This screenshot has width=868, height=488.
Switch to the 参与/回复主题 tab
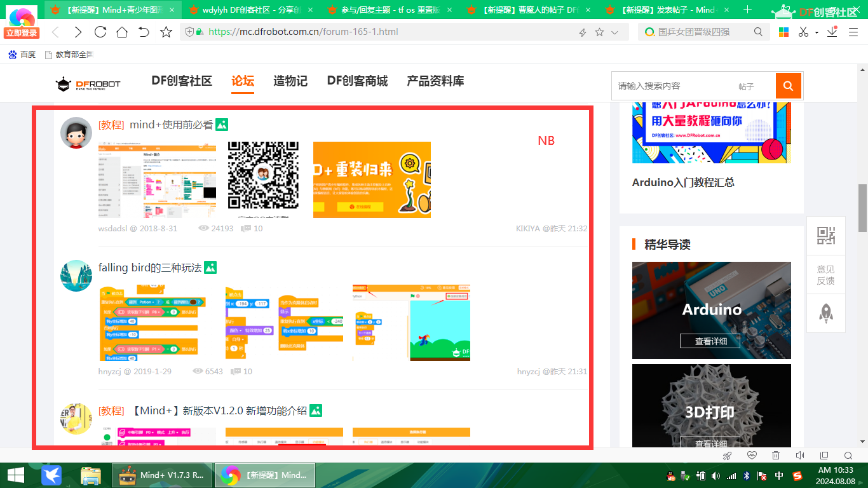(390, 10)
